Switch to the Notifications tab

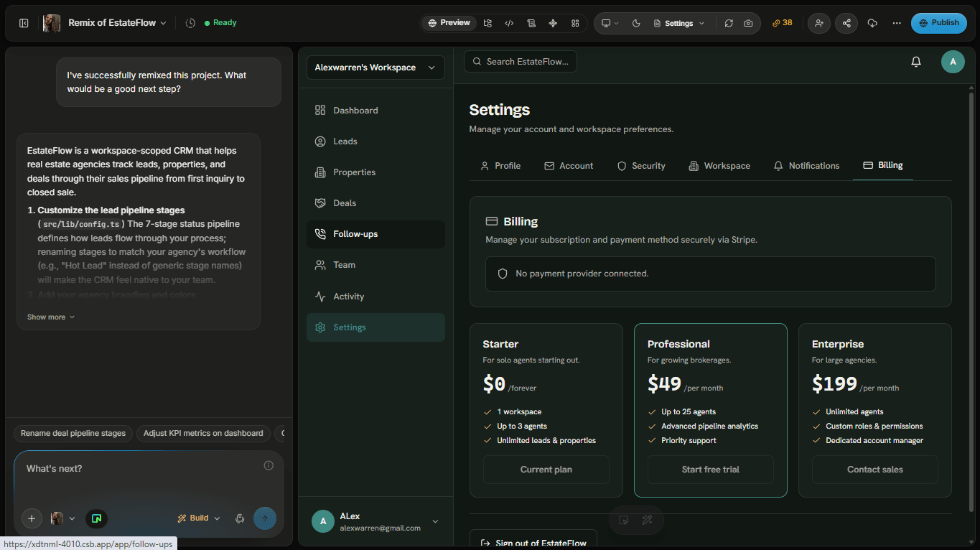click(806, 166)
